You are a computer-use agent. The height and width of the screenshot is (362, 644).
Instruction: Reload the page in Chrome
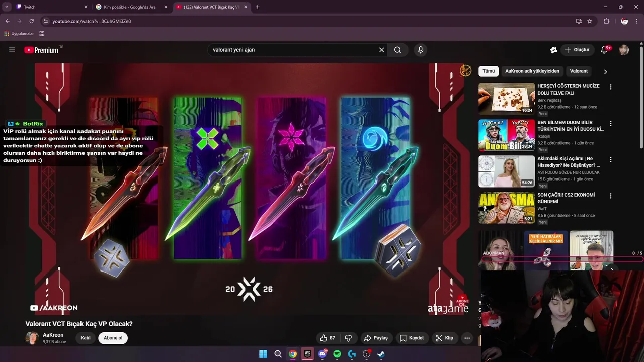point(31,21)
